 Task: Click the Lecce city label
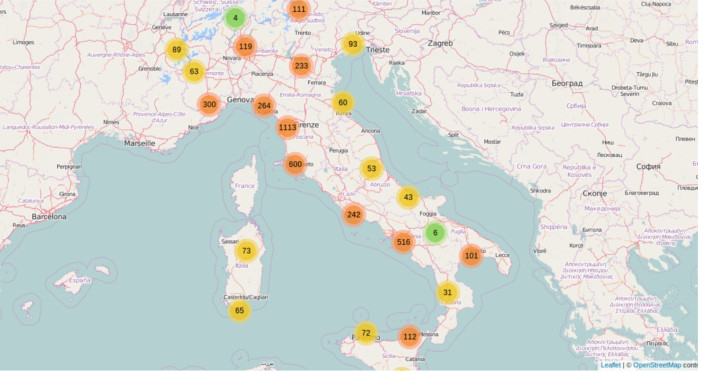pos(502,255)
